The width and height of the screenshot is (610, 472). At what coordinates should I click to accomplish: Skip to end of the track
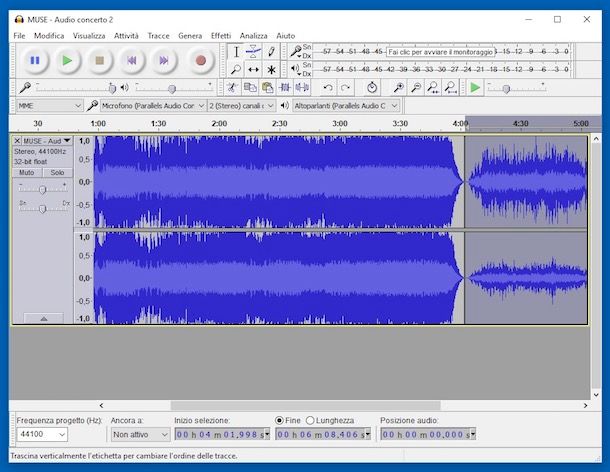tap(164, 60)
